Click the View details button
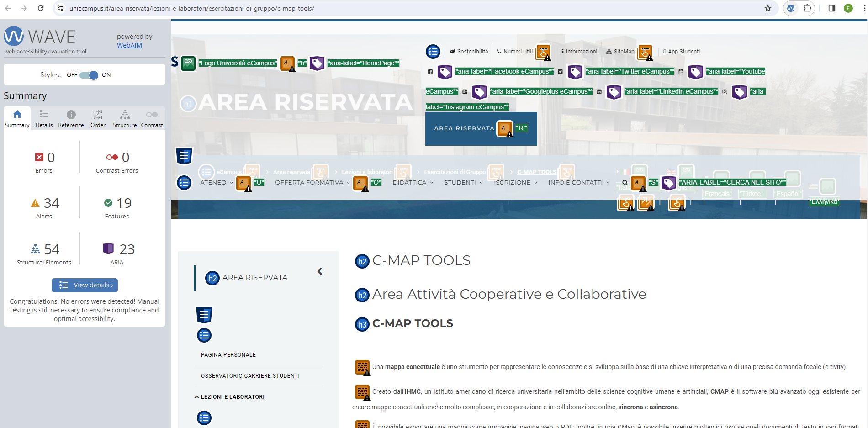The image size is (868, 428). pyautogui.click(x=85, y=285)
